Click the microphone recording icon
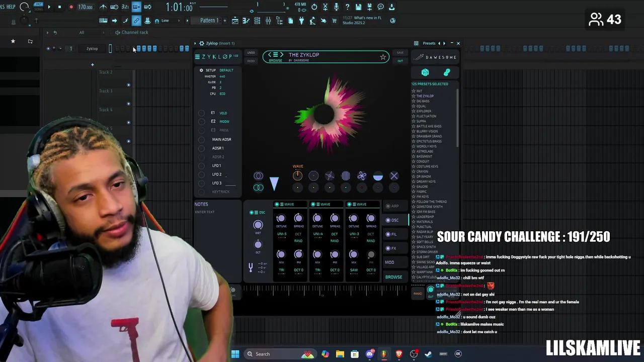The image size is (644, 362). coord(336,7)
